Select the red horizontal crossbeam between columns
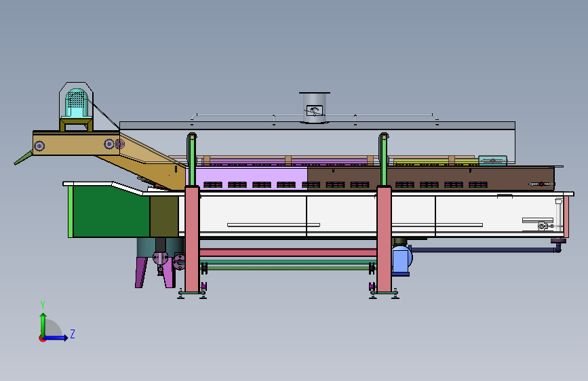This screenshot has width=588, height=381. click(288, 252)
